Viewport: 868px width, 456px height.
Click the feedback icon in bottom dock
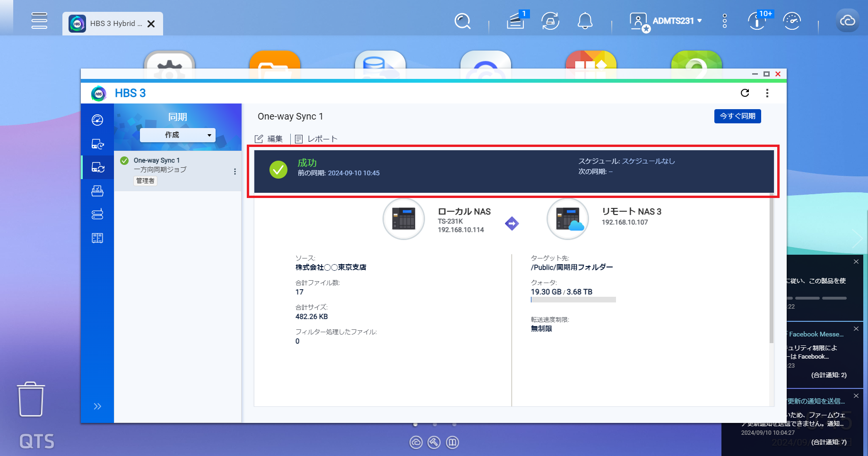pos(452,442)
